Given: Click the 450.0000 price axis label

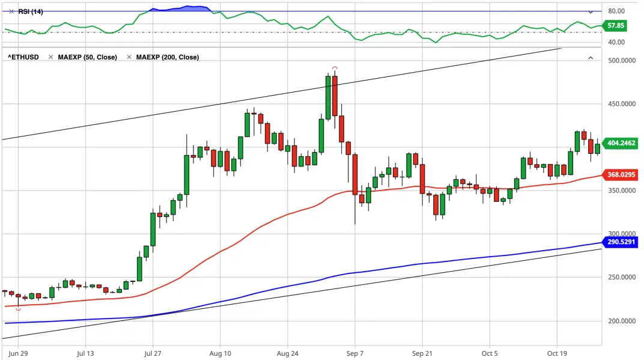Looking at the screenshot, I should (622, 104).
